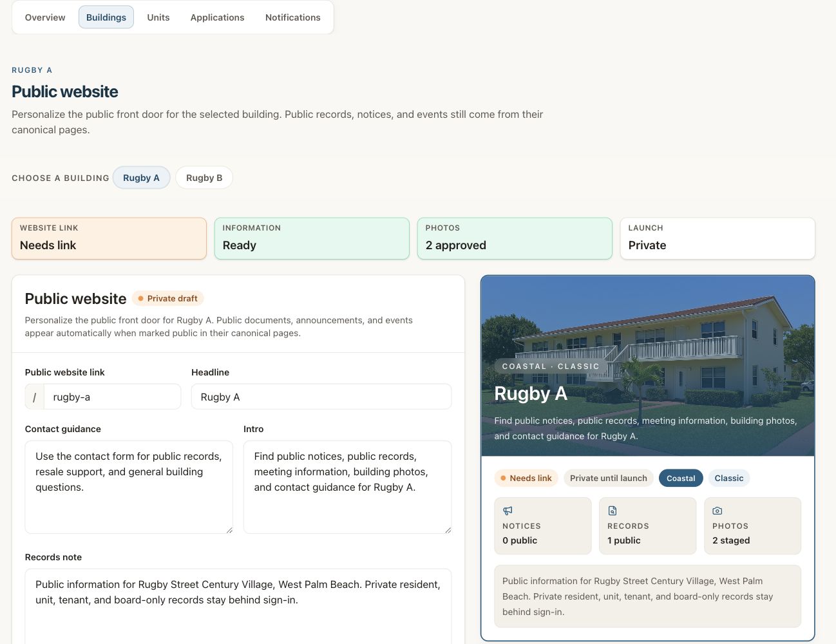Click the Records 1 public tile

(648, 526)
